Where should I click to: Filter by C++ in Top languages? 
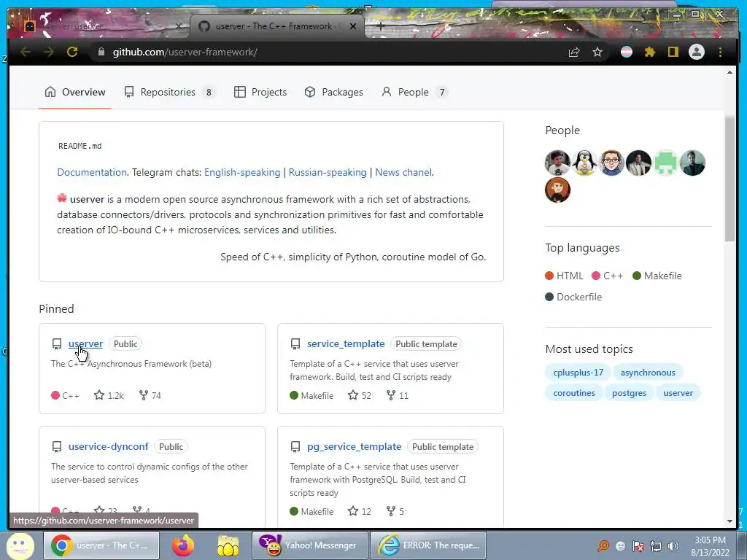pyautogui.click(x=608, y=276)
